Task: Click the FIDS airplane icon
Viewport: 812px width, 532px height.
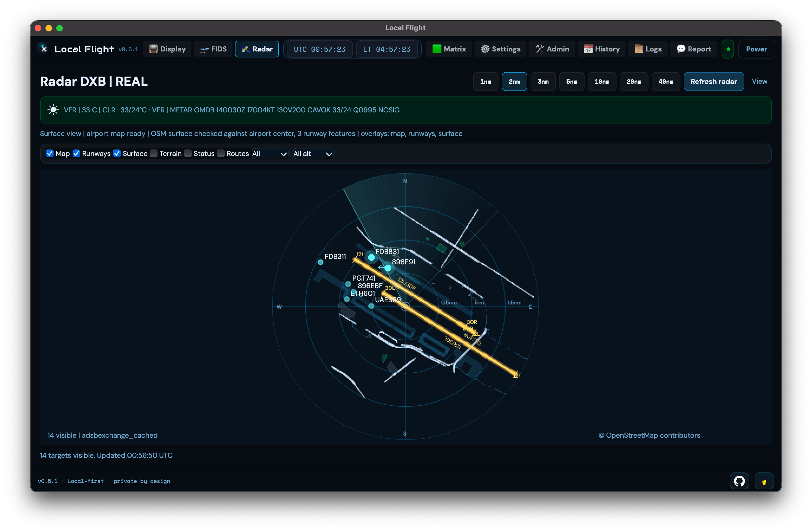Action: [204, 50]
